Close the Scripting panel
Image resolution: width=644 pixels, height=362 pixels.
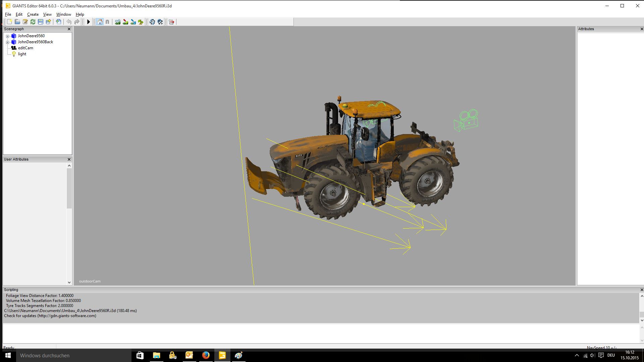pos(642,290)
